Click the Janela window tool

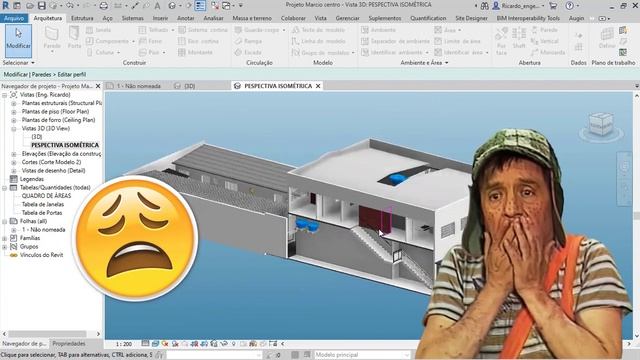(x=98, y=30)
